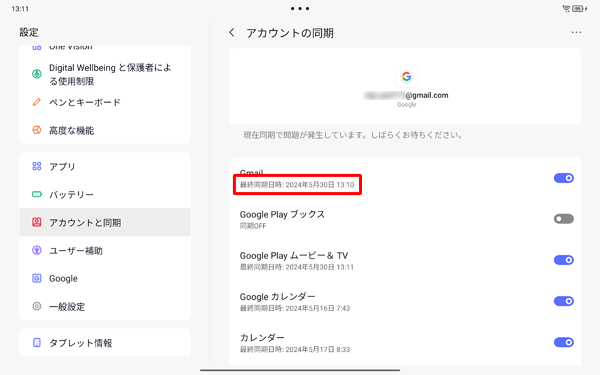
Task: Enable Google Play ブックス sync toggle
Action: click(x=564, y=219)
